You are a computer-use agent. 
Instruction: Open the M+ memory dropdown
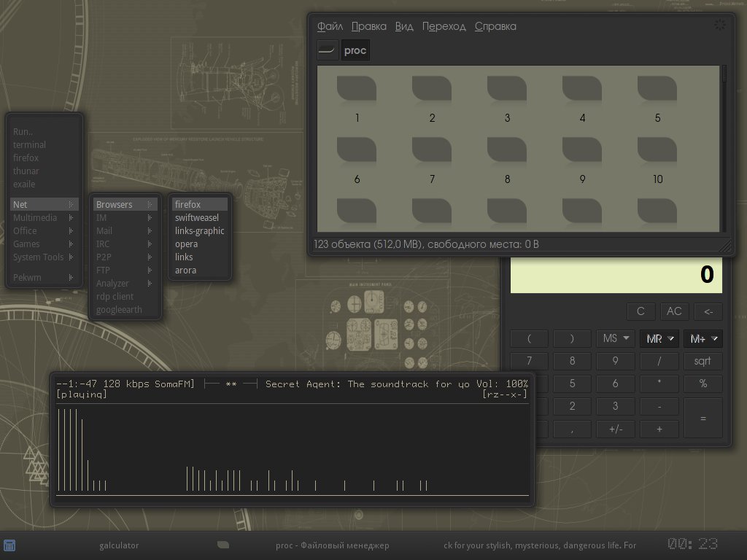pos(703,338)
